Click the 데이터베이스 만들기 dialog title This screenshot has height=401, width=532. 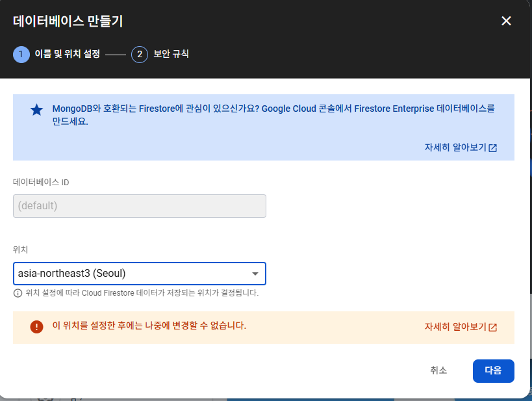68,21
